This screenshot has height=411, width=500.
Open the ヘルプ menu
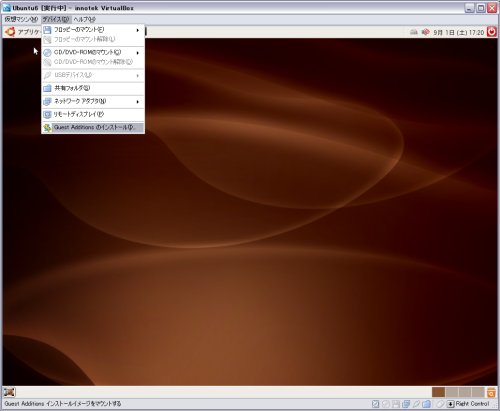pyautogui.click(x=85, y=19)
